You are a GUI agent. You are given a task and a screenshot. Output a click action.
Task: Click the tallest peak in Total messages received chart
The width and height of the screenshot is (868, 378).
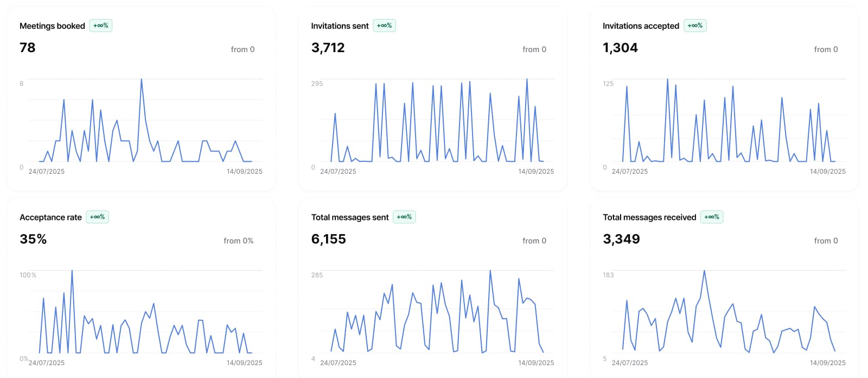704,272
